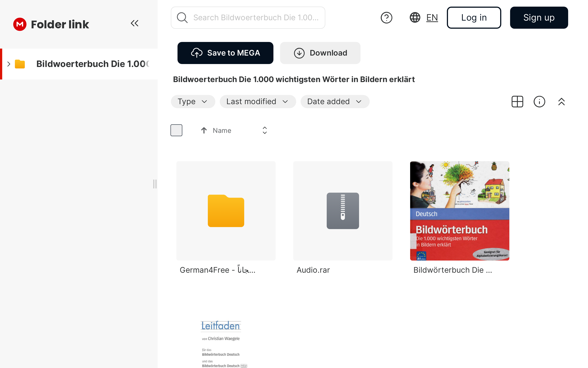Show folder info panel icon
The height and width of the screenshot is (368, 588).
click(539, 102)
